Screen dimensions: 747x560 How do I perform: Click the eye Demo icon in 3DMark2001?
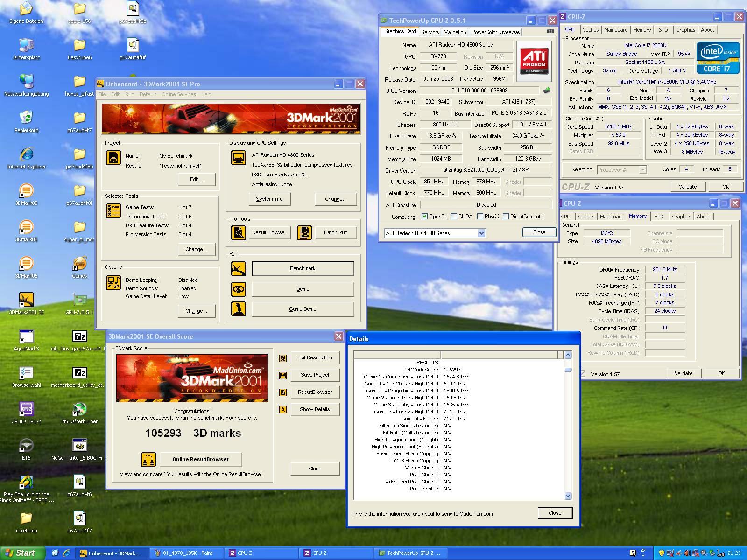pos(239,289)
